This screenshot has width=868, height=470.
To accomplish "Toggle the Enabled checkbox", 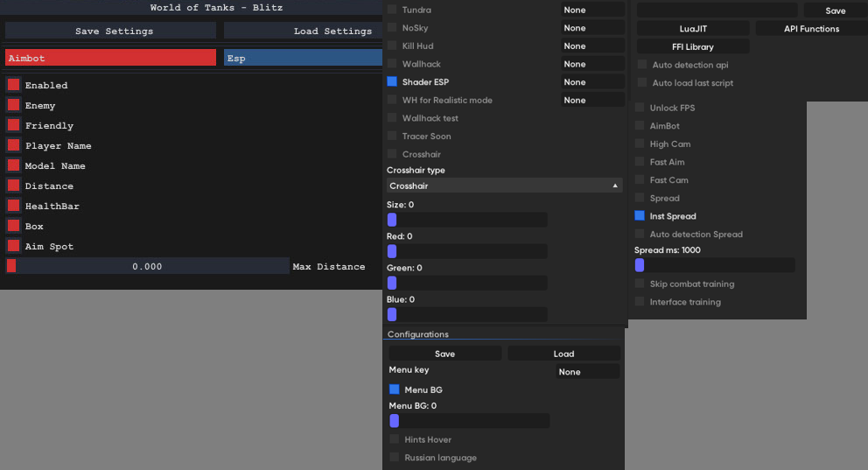I will tap(13, 85).
